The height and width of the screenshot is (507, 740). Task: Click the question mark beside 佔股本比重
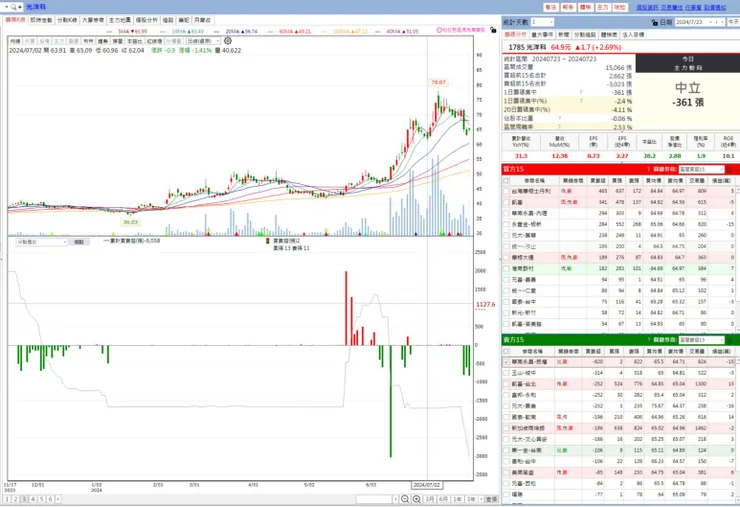(x=560, y=118)
